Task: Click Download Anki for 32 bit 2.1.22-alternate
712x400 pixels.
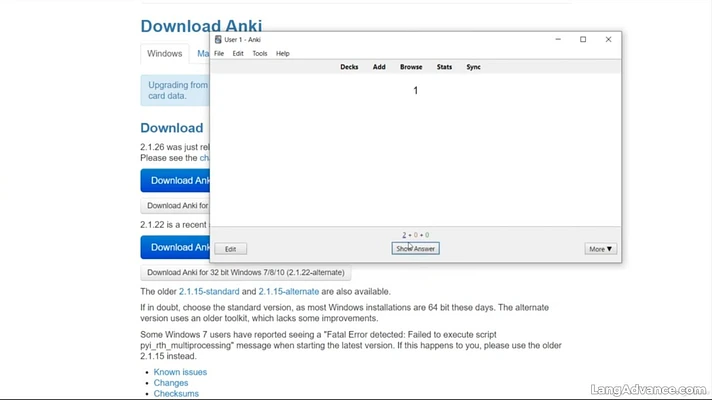Action: coord(246,272)
